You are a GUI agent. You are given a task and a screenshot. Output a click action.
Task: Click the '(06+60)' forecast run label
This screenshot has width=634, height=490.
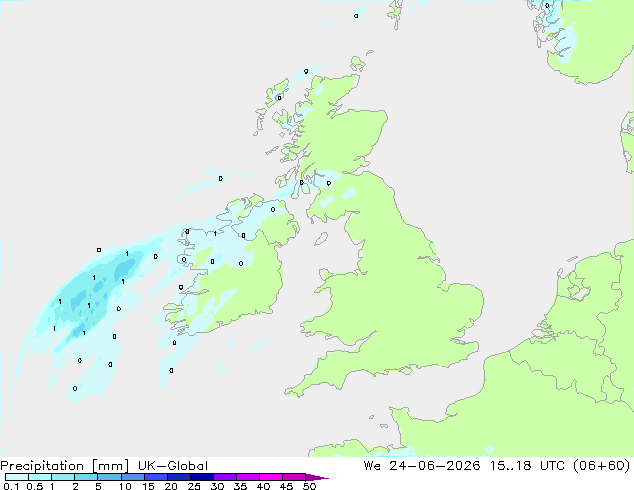click(x=602, y=466)
